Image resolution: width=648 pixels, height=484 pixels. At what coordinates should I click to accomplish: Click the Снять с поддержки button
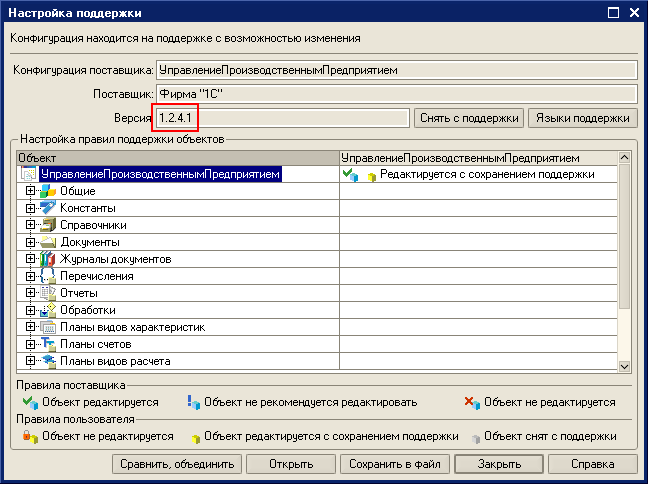point(469,118)
